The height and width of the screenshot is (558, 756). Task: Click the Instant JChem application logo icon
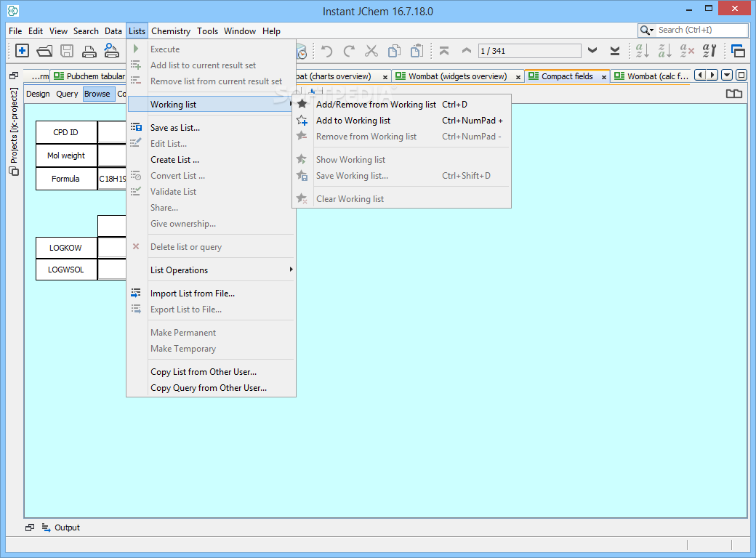click(13, 11)
